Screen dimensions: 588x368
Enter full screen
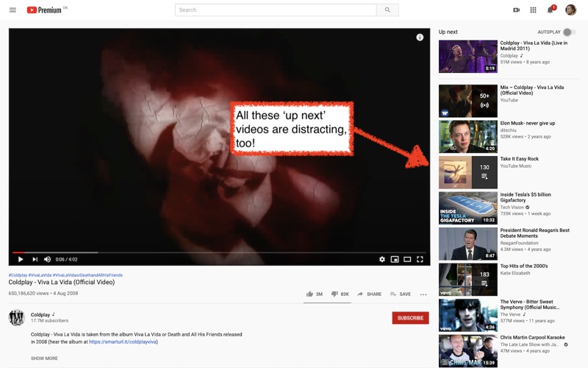click(420, 260)
